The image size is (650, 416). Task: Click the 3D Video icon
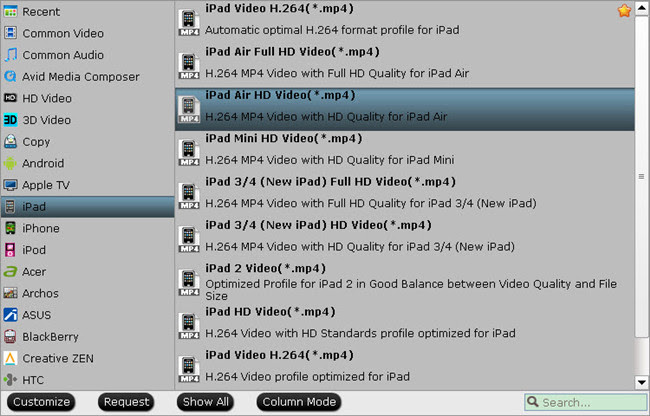(x=10, y=120)
